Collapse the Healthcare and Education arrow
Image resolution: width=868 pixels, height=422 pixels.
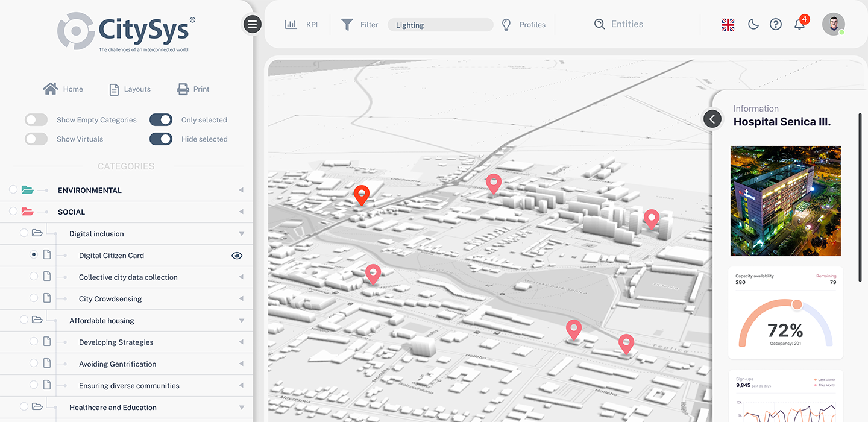(x=242, y=408)
